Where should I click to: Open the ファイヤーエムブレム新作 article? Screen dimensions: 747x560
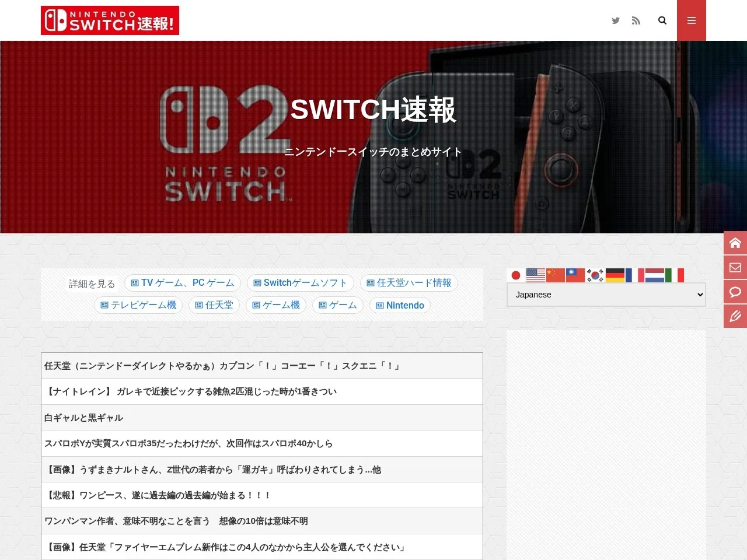[262, 547]
